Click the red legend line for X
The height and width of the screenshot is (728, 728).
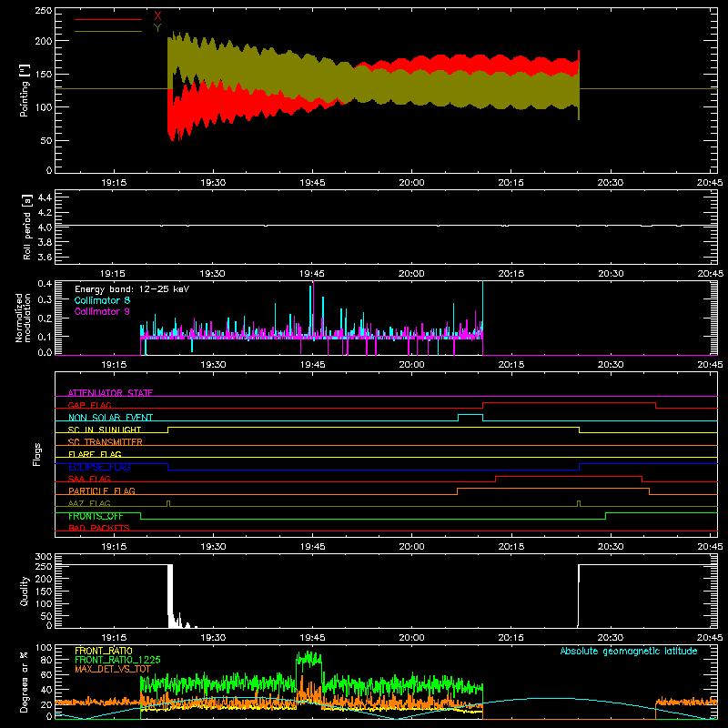tap(108, 19)
